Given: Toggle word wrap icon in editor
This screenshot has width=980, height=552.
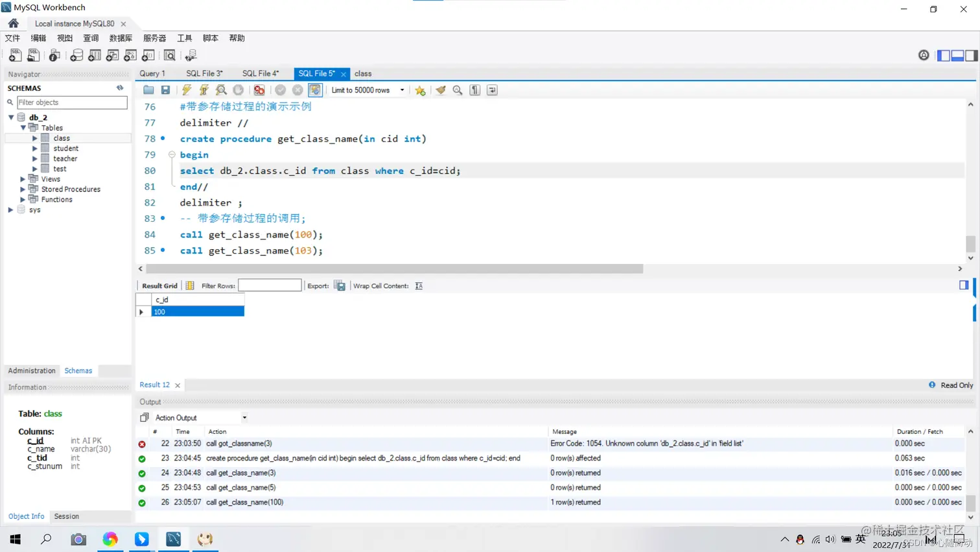Looking at the screenshot, I should point(493,90).
